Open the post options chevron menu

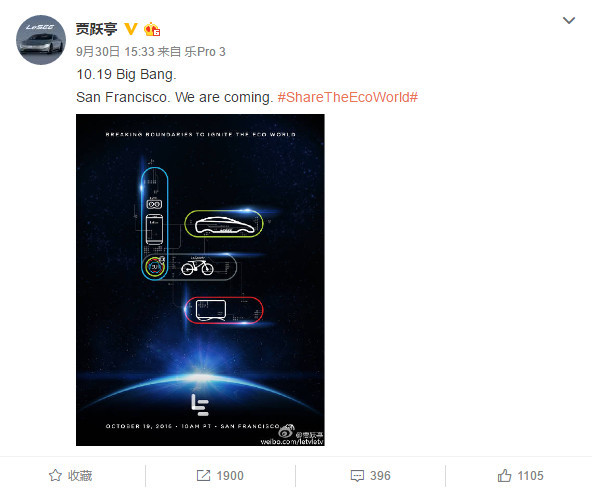click(569, 20)
